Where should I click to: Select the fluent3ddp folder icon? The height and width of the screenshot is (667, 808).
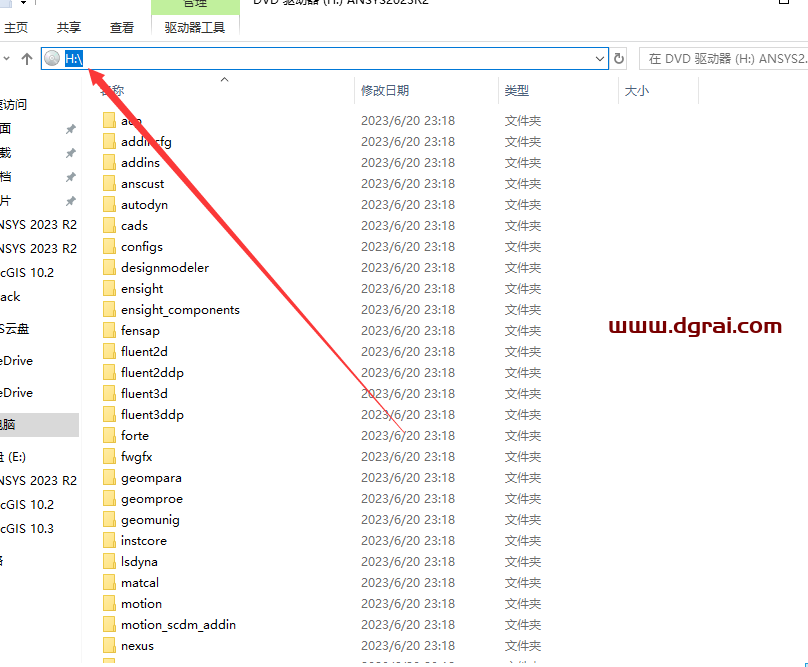(x=109, y=414)
